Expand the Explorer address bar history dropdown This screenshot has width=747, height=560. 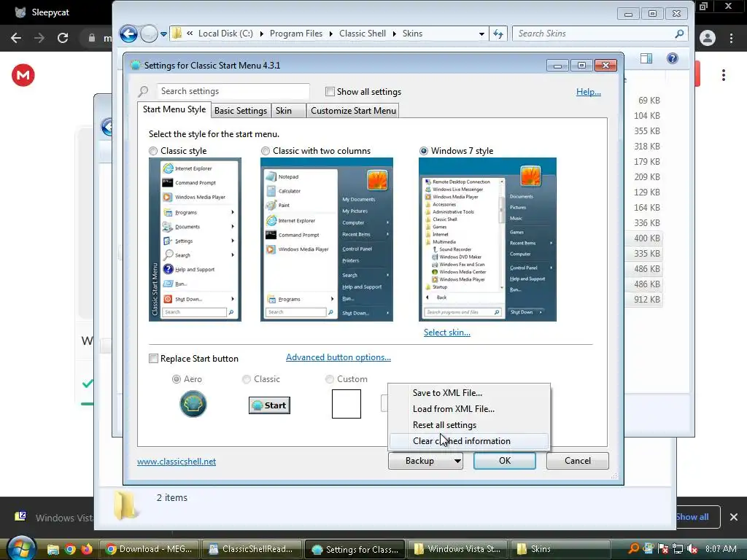click(x=481, y=34)
